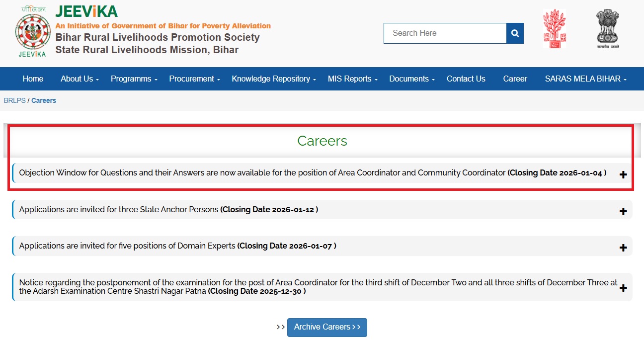The height and width of the screenshot is (340, 644).
Task: Open the MIS Reports dropdown
Action: coord(350,79)
